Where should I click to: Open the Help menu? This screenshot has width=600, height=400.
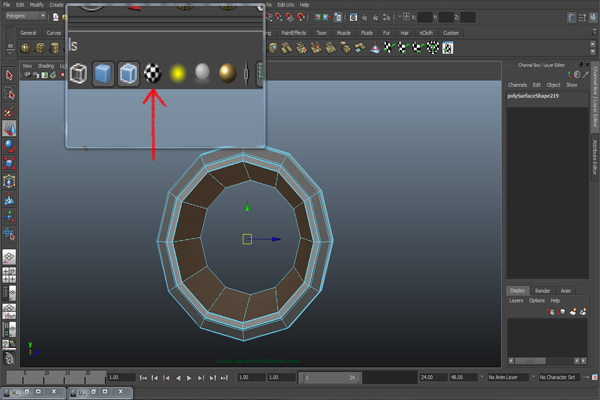[x=304, y=5]
